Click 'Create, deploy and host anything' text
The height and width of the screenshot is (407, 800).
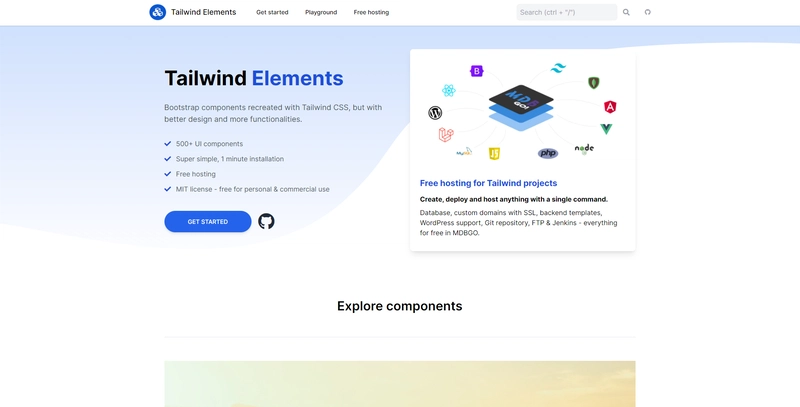514,199
